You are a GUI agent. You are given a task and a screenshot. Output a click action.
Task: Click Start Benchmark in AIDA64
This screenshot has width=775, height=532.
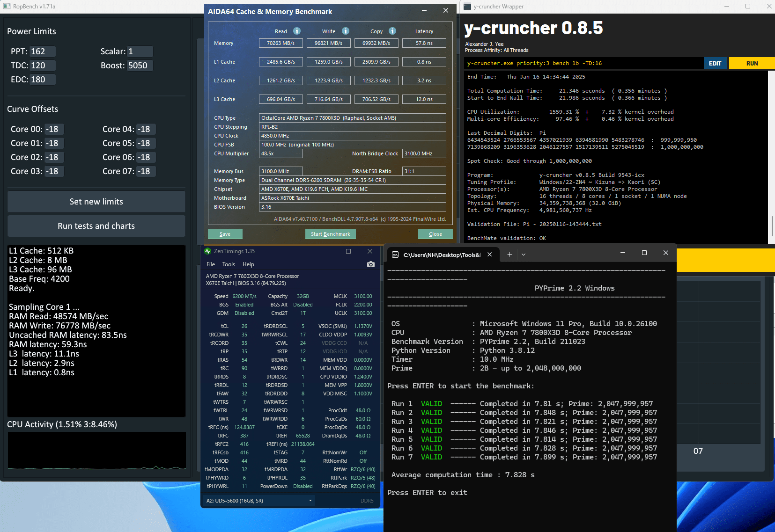(331, 234)
